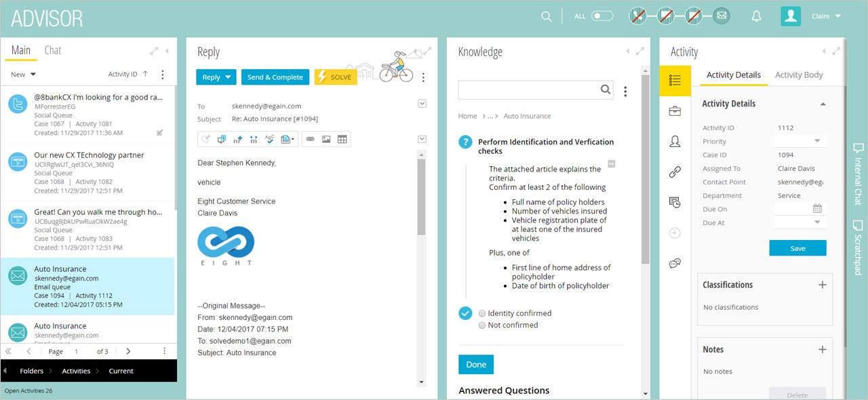The height and width of the screenshot is (400, 868).
Task: Open the customer contact icon in the Activity sidebar
Action: [x=675, y=140]
